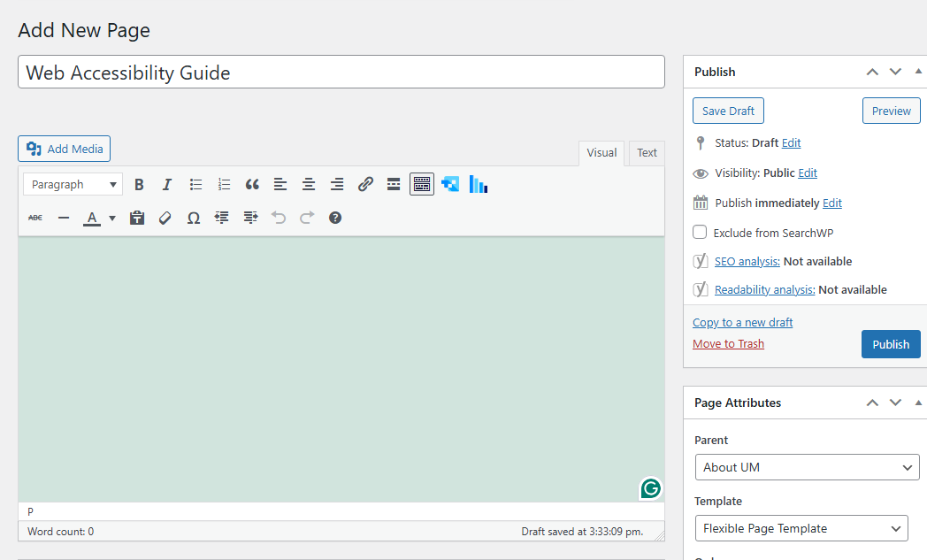Open the text color picker arrow
The image size is (927, 560).
pos(112,218)
